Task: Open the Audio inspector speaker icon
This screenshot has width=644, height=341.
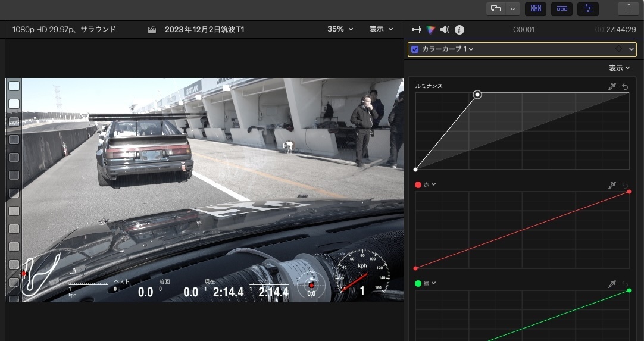Action: point(445,30)
